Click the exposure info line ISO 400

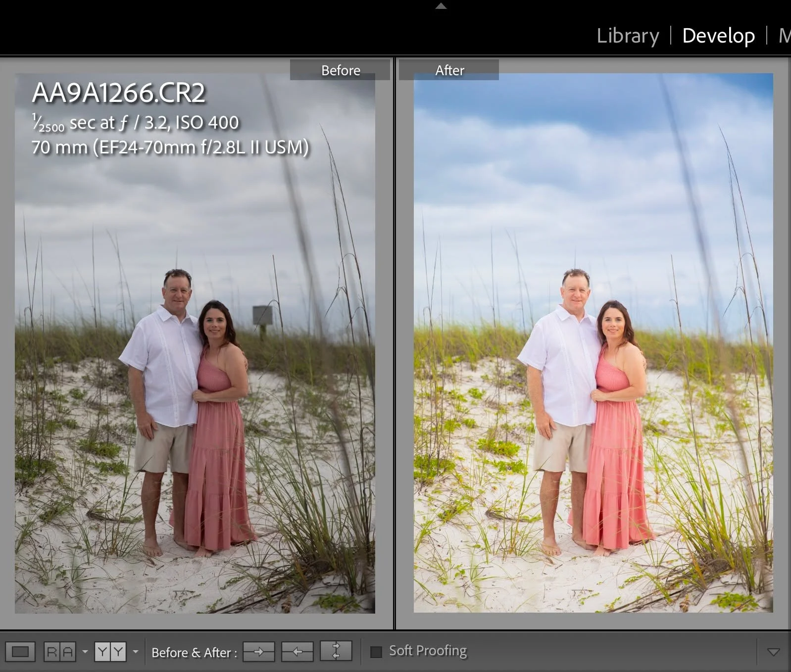point(136,123)
